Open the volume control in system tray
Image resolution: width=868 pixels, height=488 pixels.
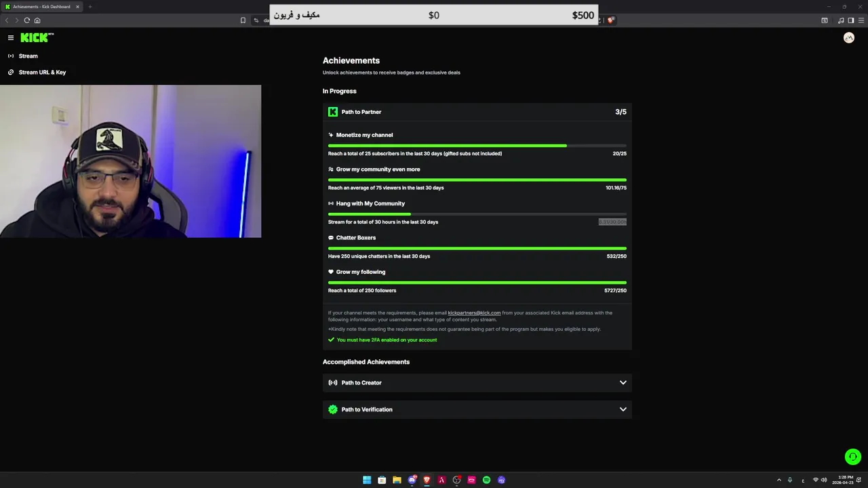tap(824, 480)
